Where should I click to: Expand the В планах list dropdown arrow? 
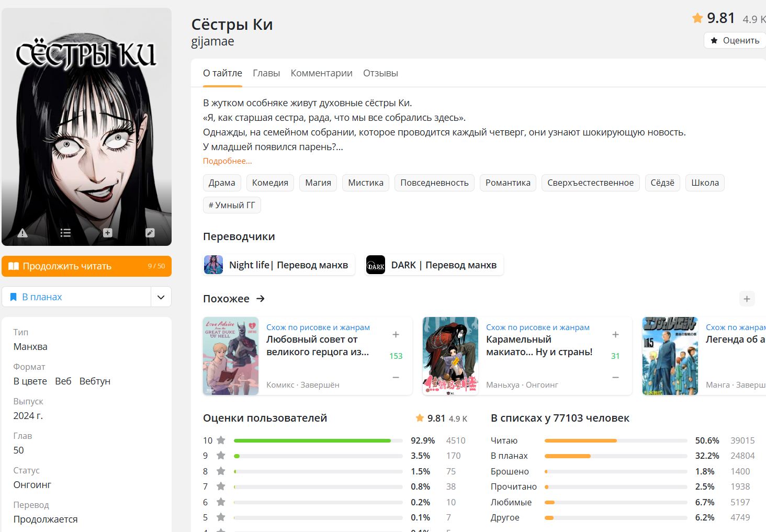[161, 297]
